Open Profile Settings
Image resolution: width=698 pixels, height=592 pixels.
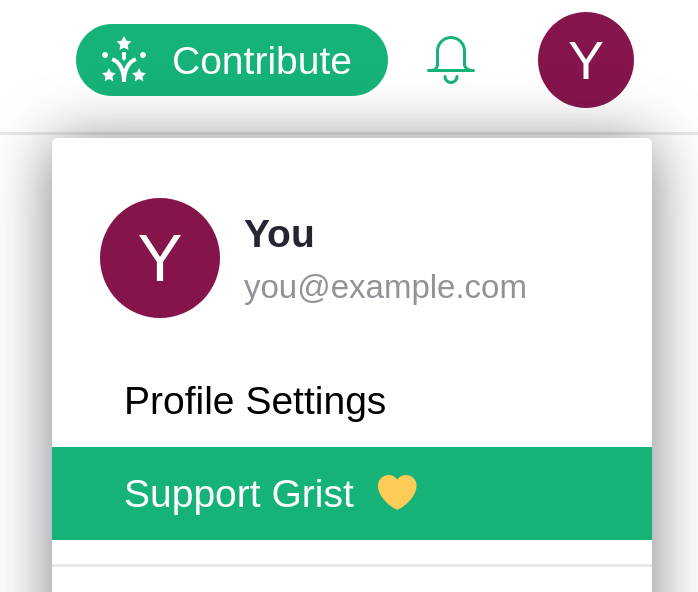coord(255,401)
